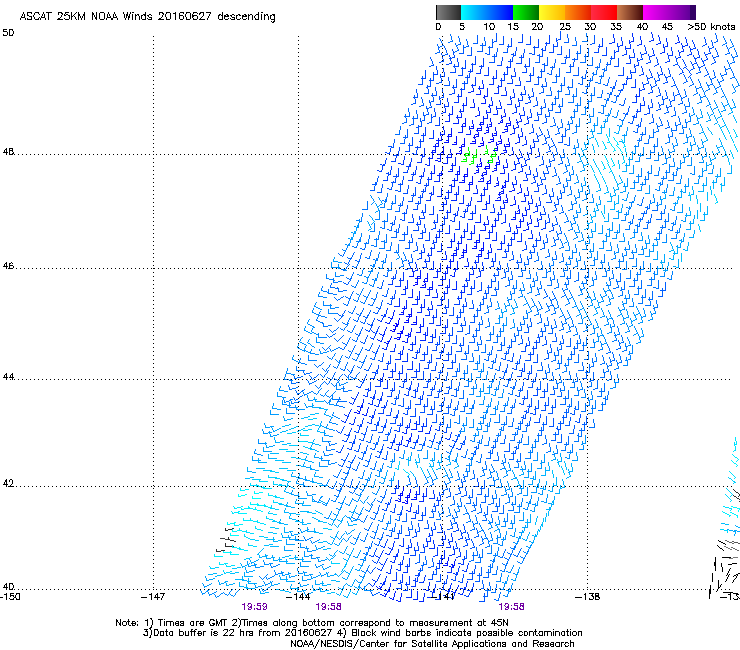Click latitude label 46

(8, 266)
